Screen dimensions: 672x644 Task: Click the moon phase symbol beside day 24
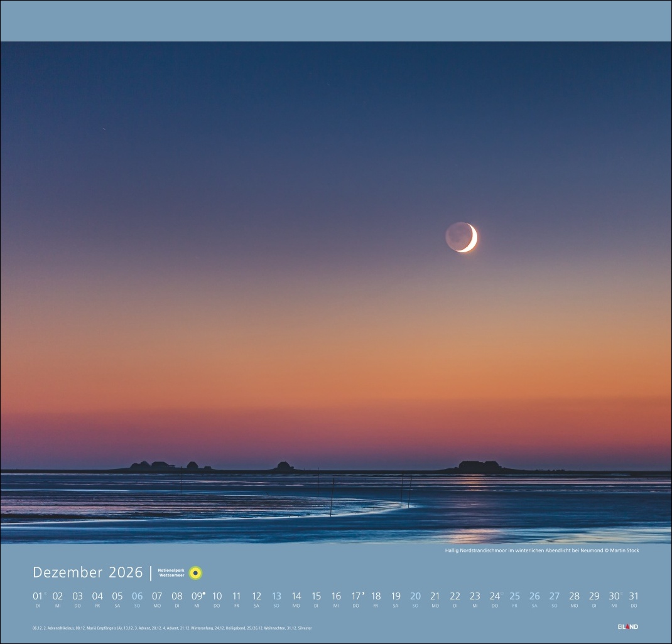(502, 592)
